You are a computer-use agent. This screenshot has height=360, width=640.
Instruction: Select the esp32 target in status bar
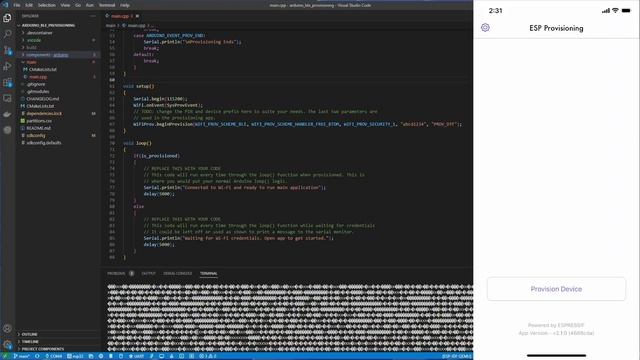[75, 356]
